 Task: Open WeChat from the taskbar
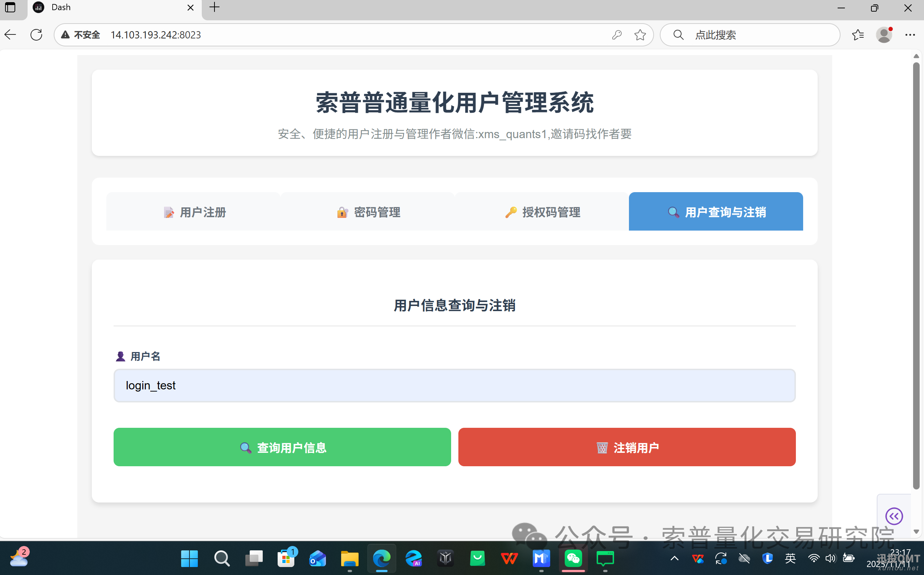coord(573,558)
